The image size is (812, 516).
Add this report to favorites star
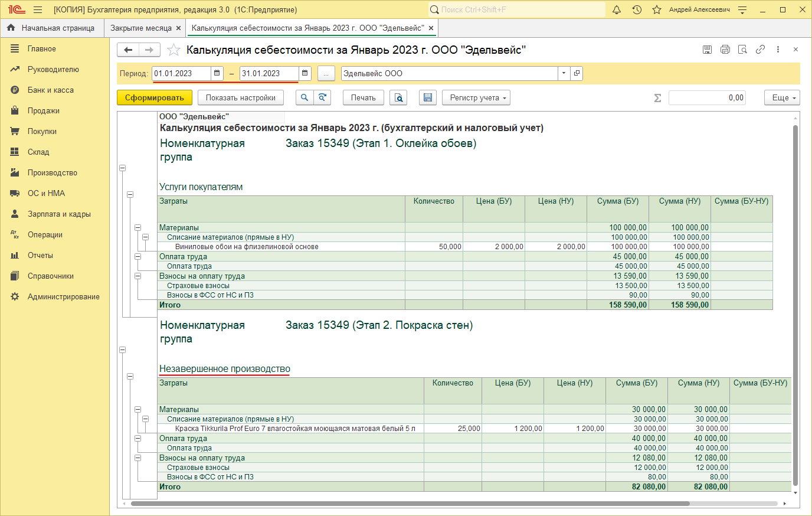(x=173, y=50)
